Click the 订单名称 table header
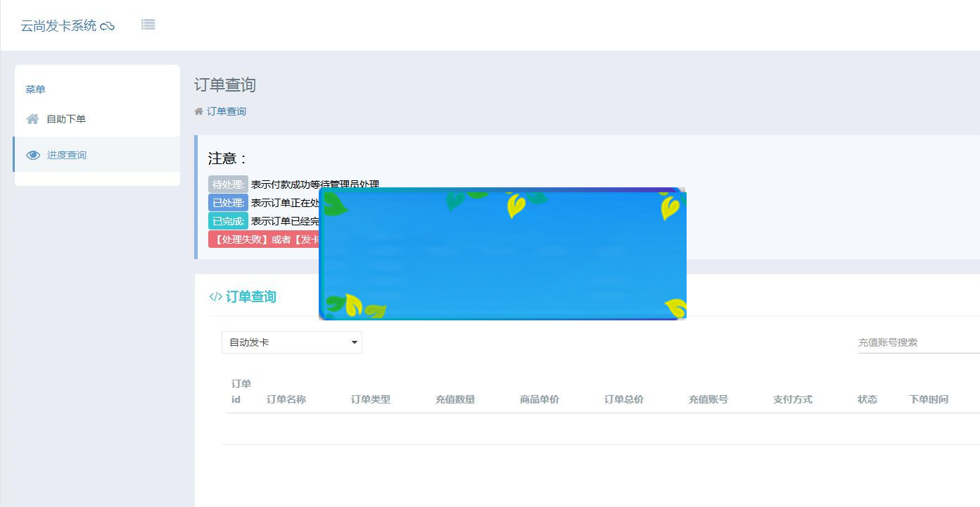 [287, 399]
